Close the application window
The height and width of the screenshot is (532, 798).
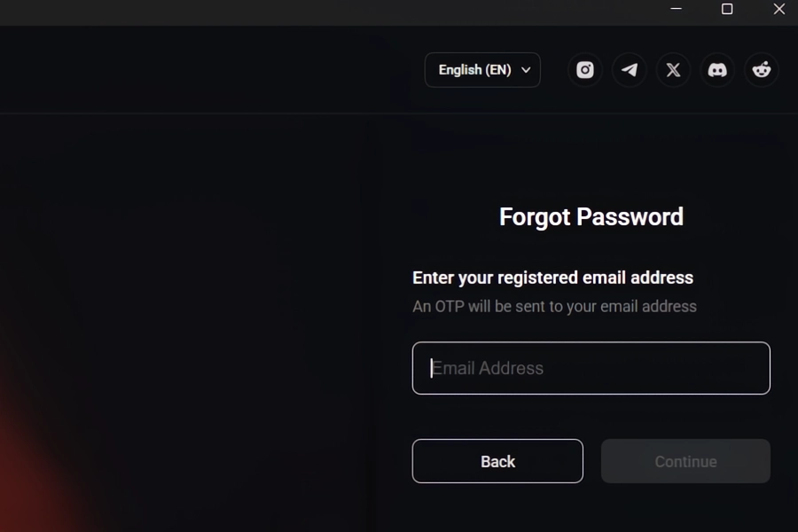(x=779, y=9)
